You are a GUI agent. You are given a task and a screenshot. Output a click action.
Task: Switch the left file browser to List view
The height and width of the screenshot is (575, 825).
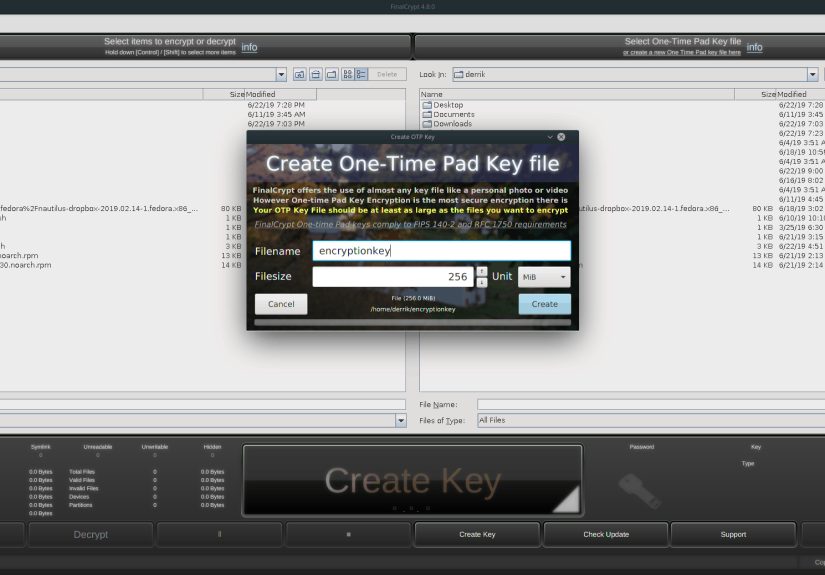(348, 75)
